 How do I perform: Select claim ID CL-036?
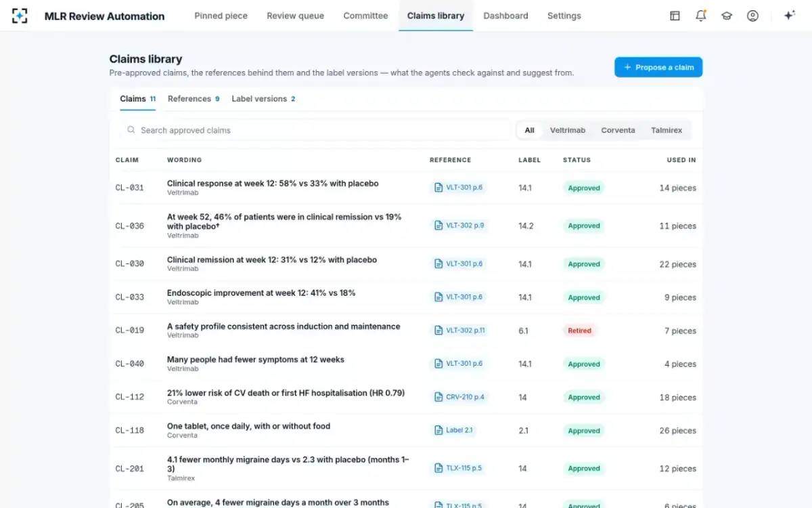[x=129, y=226]
